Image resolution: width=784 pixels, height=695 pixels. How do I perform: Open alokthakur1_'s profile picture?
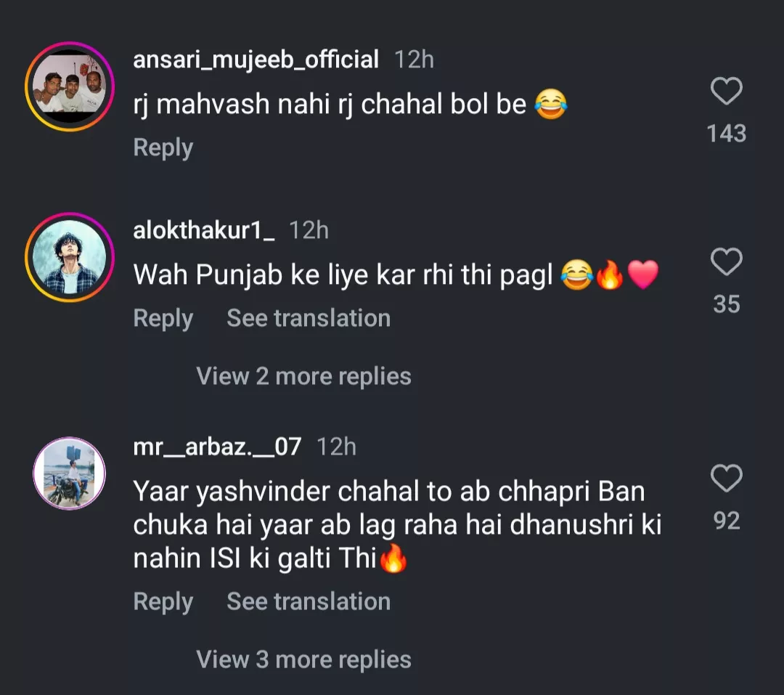[x=70, y=257]
